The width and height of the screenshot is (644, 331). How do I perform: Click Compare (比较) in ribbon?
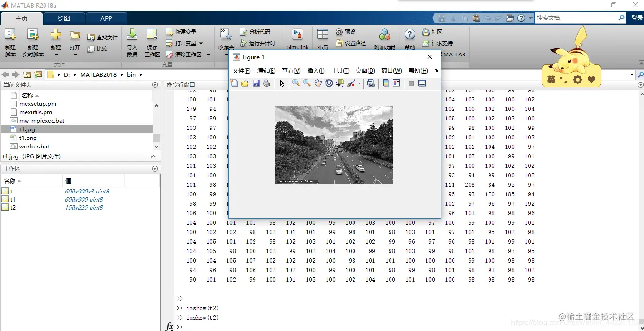(98, 49)
